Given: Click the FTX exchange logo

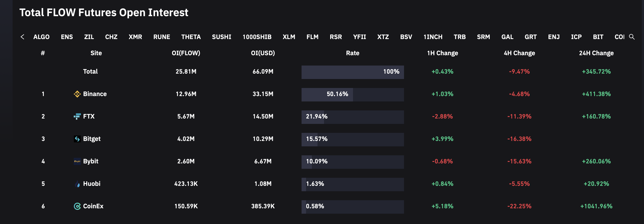Looking at the screenshot, I should 77,117.
